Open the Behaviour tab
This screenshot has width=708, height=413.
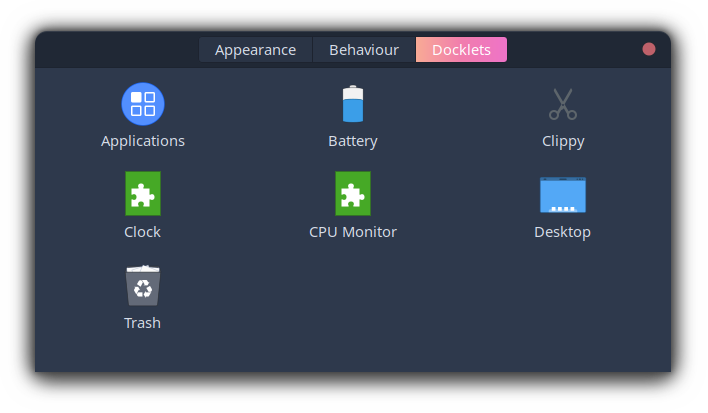click(364, 50)
